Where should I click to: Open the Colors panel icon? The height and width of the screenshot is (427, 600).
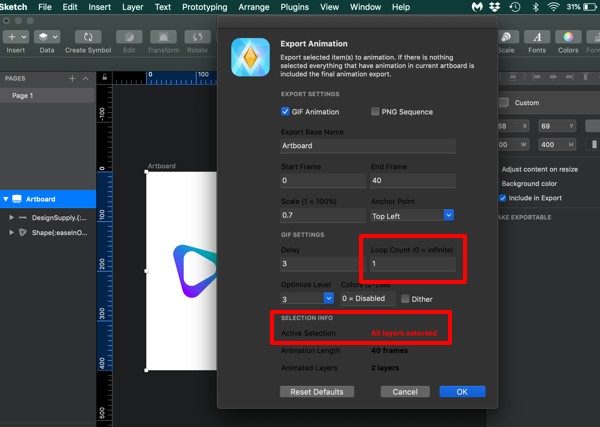click(x=568, y=37)
